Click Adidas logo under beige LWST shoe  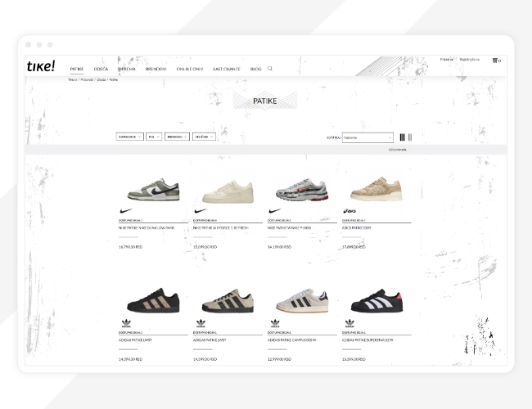tap(201, 323)
